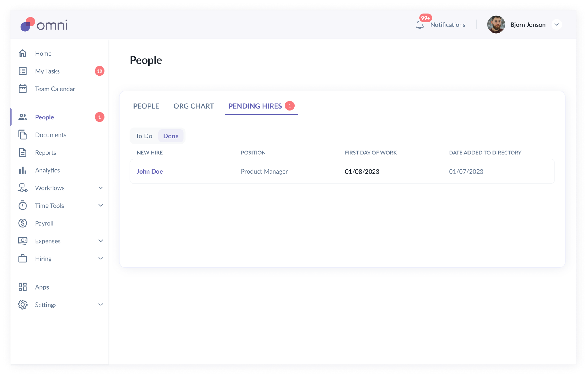588x376 pixels.
Task: Open My Tasks in the sidebar
Action: coord(47,71)
